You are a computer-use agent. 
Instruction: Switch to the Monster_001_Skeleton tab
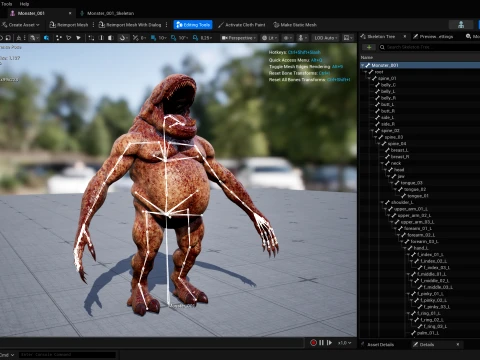110,13
